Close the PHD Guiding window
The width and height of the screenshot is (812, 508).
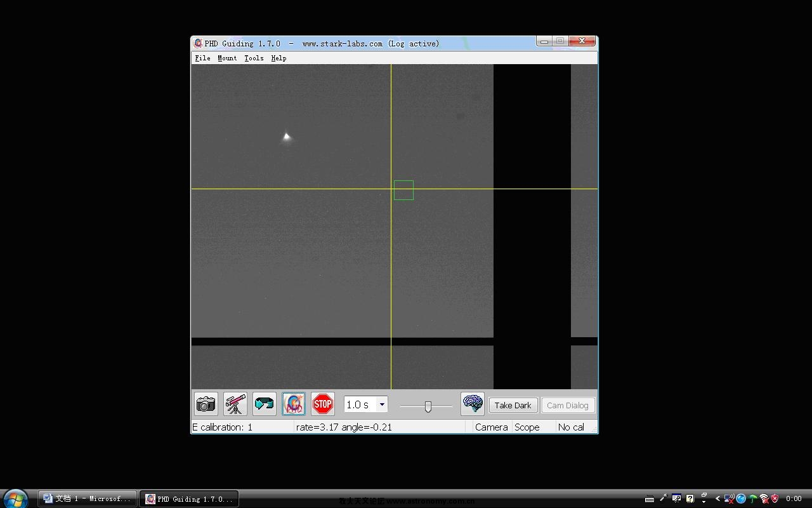[582, 41]
